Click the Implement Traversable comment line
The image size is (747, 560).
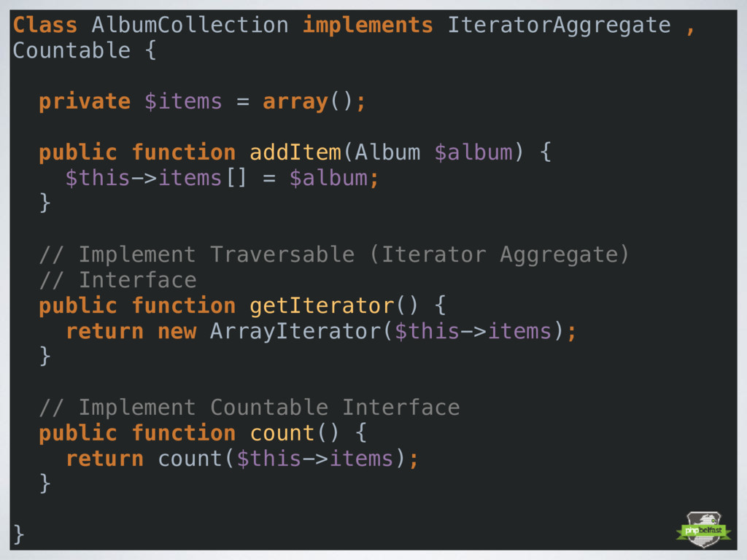(334, 254)
